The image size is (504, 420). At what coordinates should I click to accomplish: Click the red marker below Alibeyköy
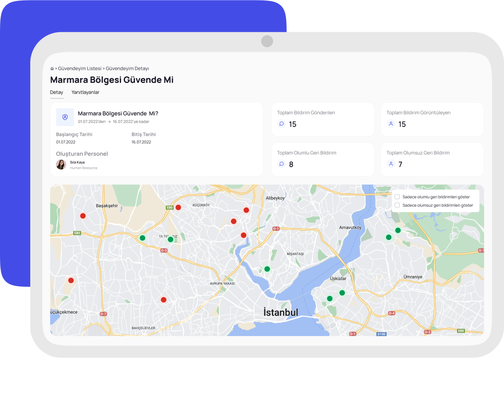(x=246, y=210)
